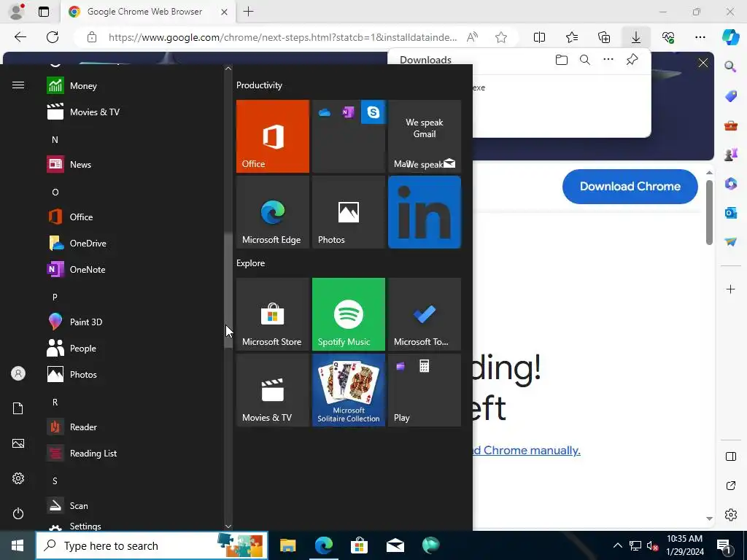The width and height of the screenshot is (747, 560).
Task: Open the LinkedIn tile
Action: (425, 212)
